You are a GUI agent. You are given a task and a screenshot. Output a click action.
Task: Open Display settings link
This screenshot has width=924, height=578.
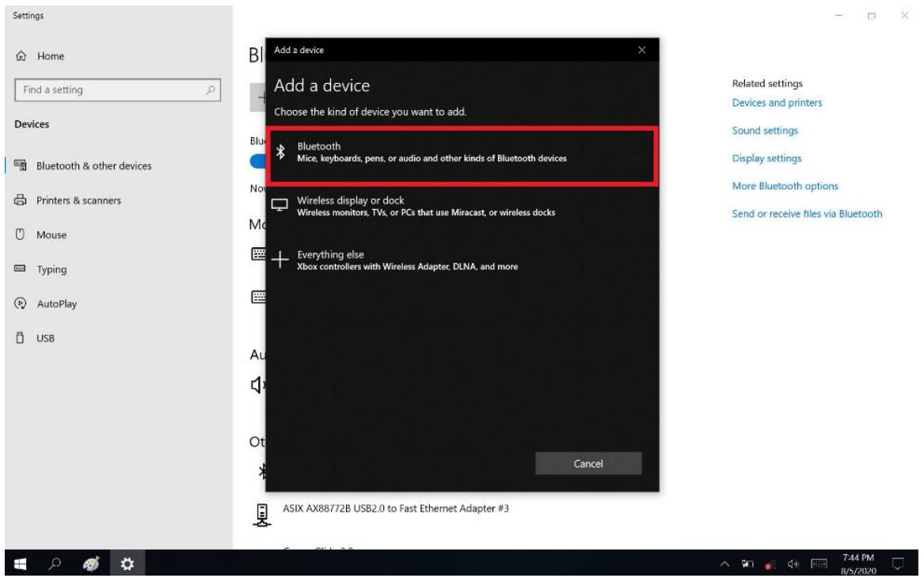tap(766, 158)
